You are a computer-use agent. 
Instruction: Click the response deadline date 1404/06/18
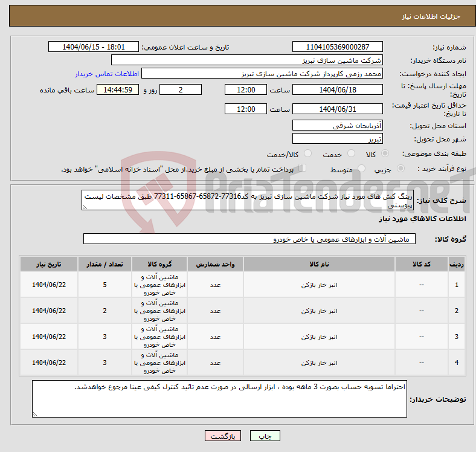(338, 89)
